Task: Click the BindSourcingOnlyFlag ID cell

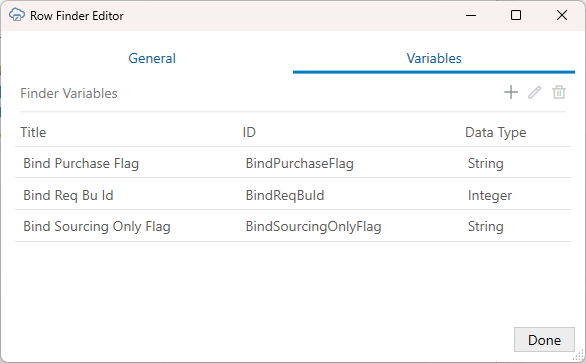Action: pyautogui.click(x=314, y=227)
